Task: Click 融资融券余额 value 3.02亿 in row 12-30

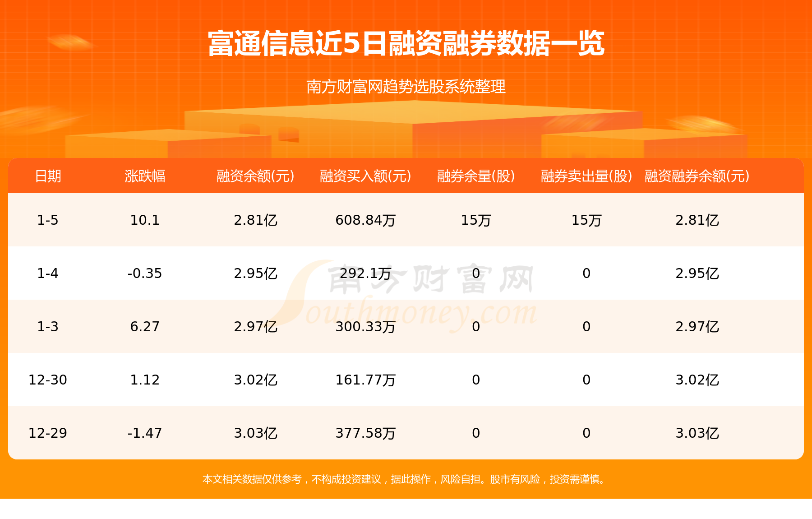Action: [x=697, y=380]
